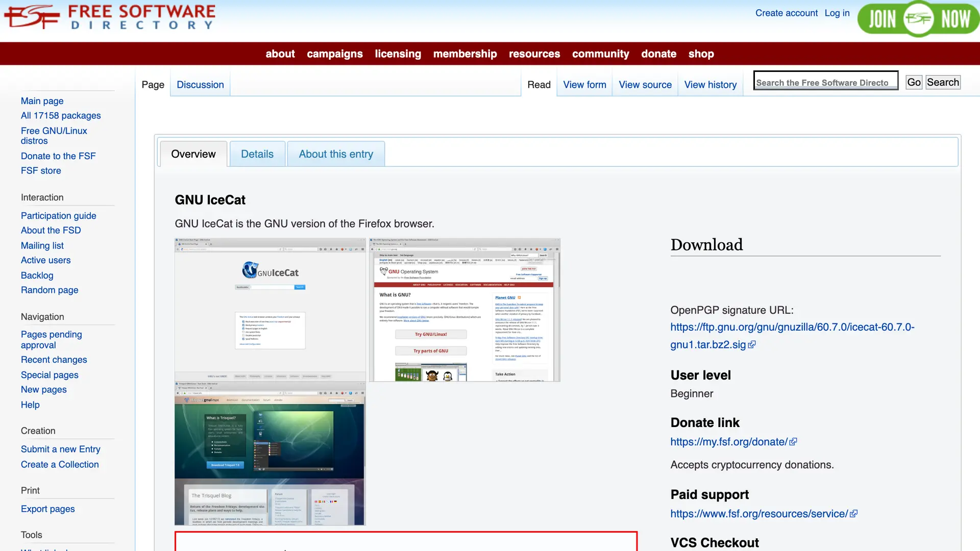Open the Active users link
Viewport: 980px width, 551px height.
[46, 260]
